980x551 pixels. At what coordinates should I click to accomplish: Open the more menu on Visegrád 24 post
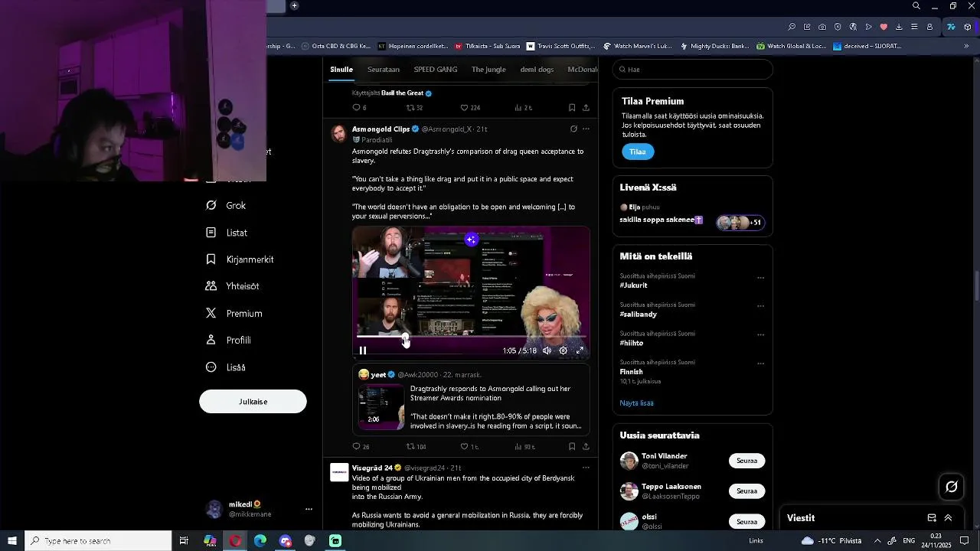(x=586, y=468)
